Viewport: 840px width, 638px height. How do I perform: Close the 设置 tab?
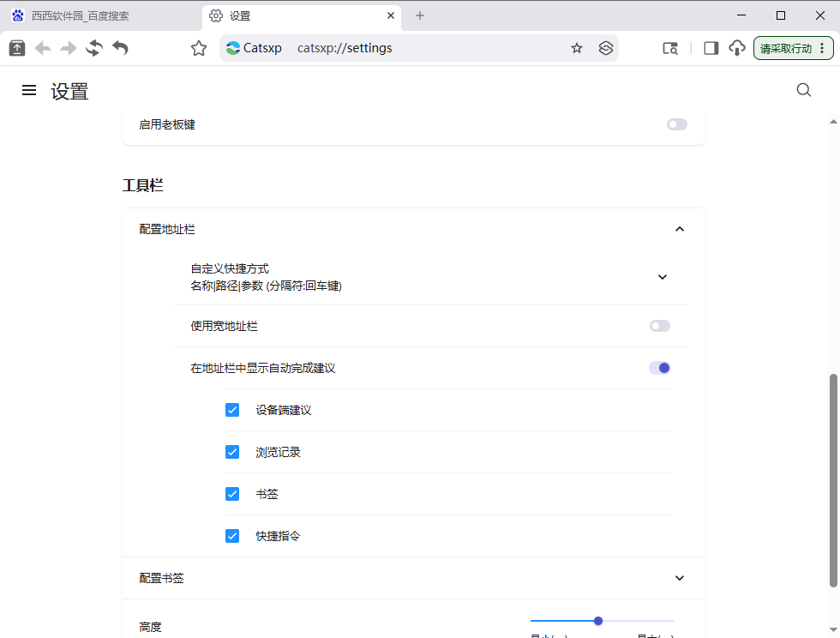tap(391, 15)
